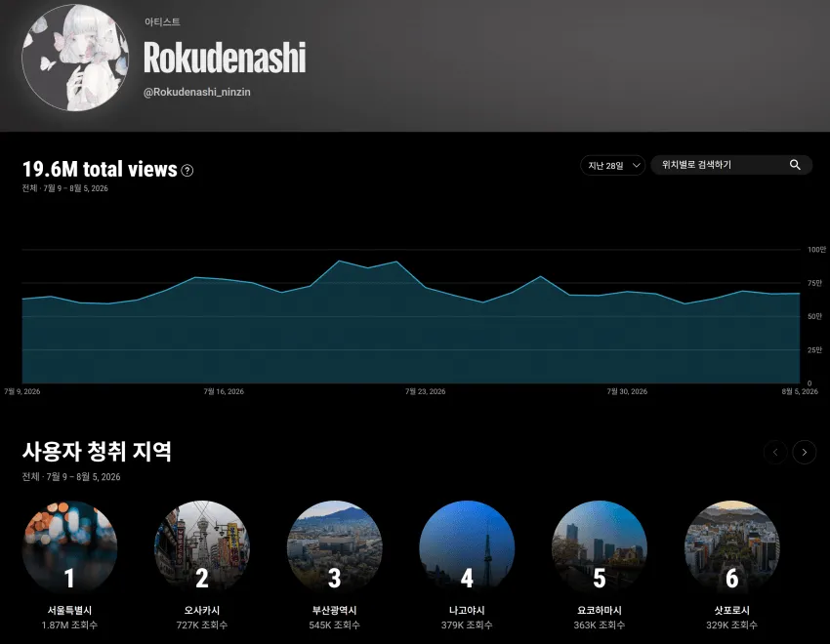
Task: Click the 379K 조회수 view count
Action: (467, 624)
